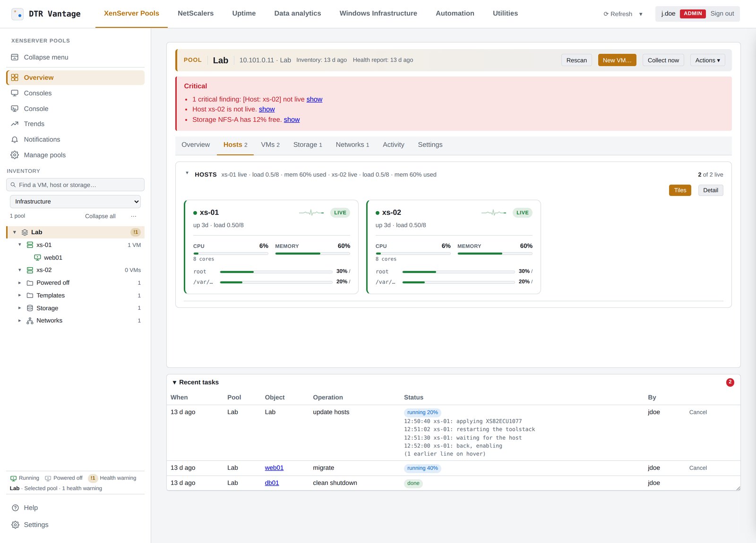The width and height of the screenshot is (756, 543).
Task: Open Consoles via its monitor icon
Action: pyautogui.click(x=15, y=93)
